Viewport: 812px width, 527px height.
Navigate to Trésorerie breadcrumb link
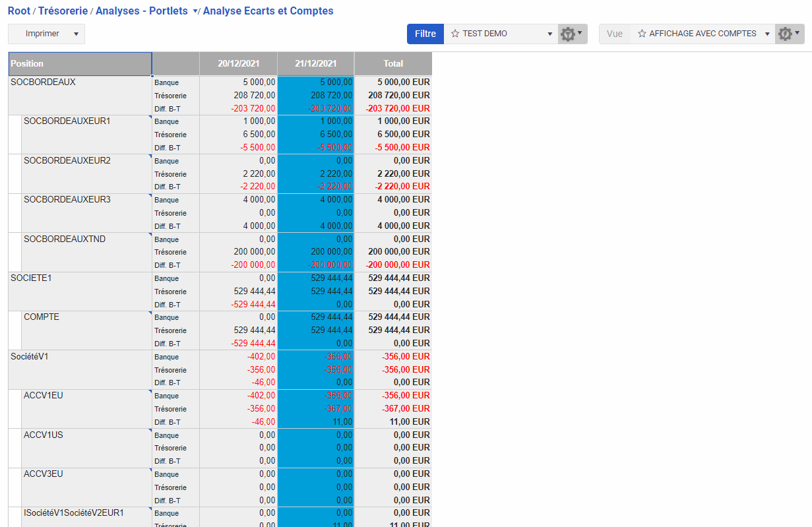pyautogui.click(x=64, y=11)
